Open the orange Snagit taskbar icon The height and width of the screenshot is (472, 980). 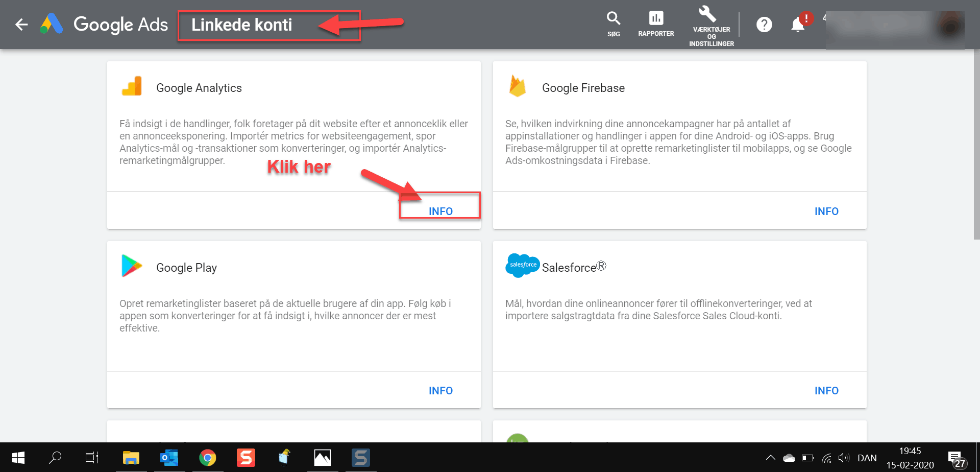pyautogui.click(x=246, y=457)
